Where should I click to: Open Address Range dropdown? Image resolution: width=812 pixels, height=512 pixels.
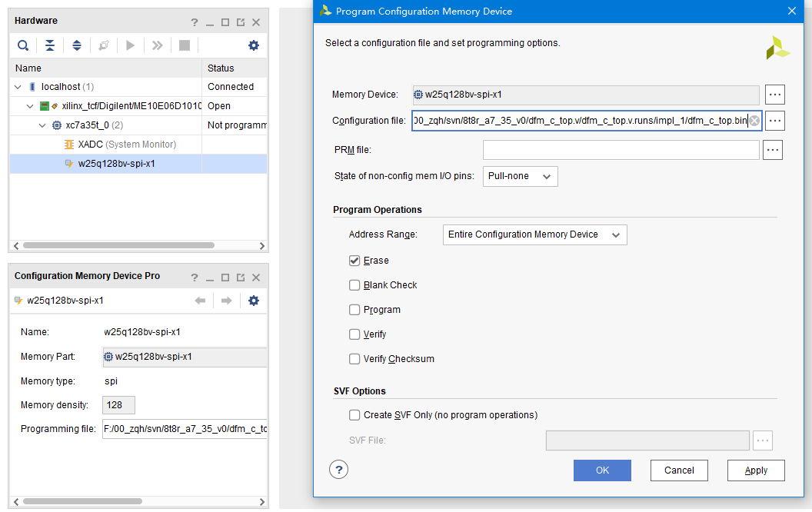(535, 235)
